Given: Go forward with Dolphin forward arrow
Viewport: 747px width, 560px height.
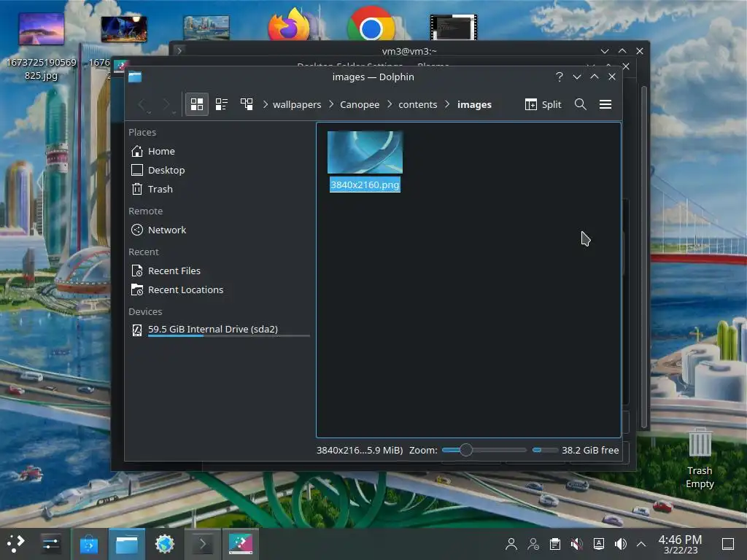Looking at the screenshot, I should pyautogui.click(x=166, y=104).
